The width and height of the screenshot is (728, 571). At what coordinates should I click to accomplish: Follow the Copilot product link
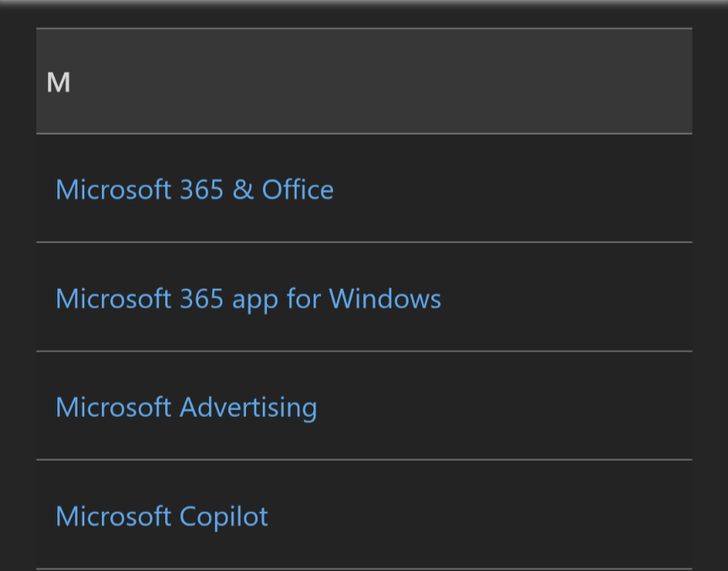coord(162,517)
